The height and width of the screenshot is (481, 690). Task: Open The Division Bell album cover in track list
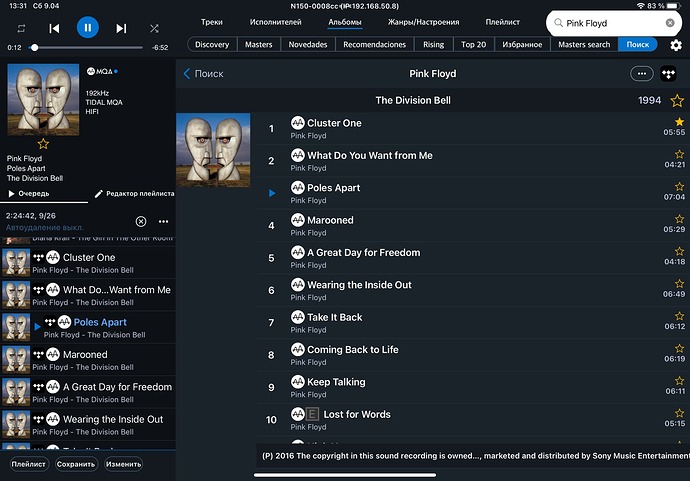[213, 150]
